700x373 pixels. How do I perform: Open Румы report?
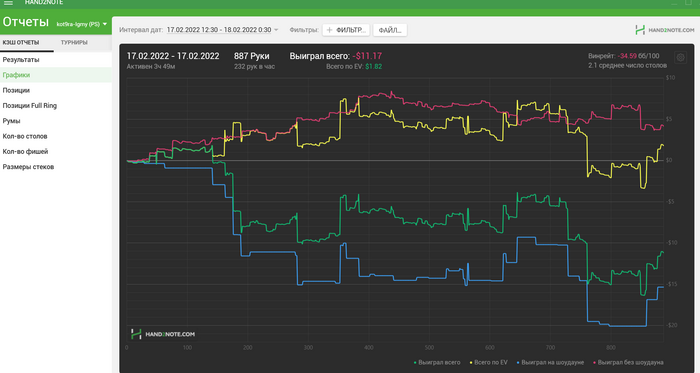click(56, 121)
